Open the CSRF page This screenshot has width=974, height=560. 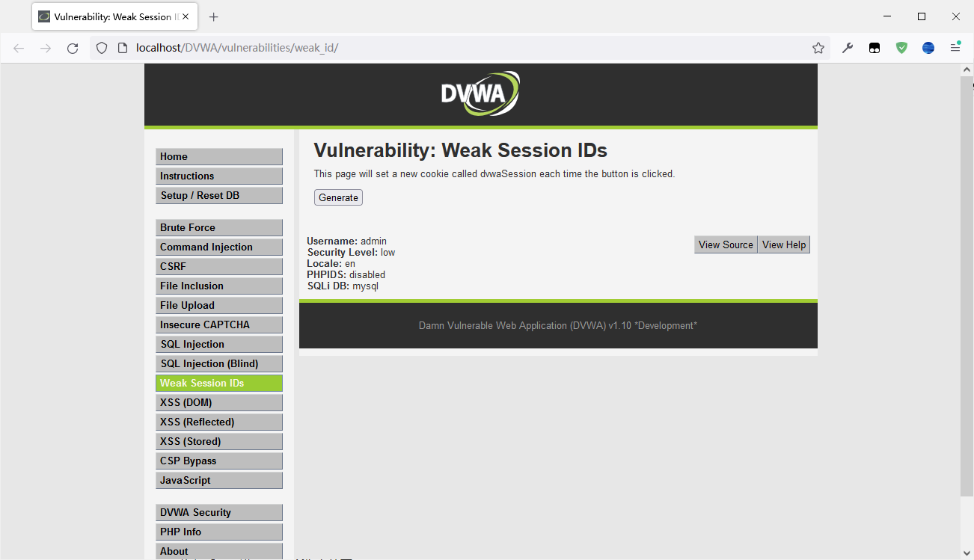pos(219,266)
